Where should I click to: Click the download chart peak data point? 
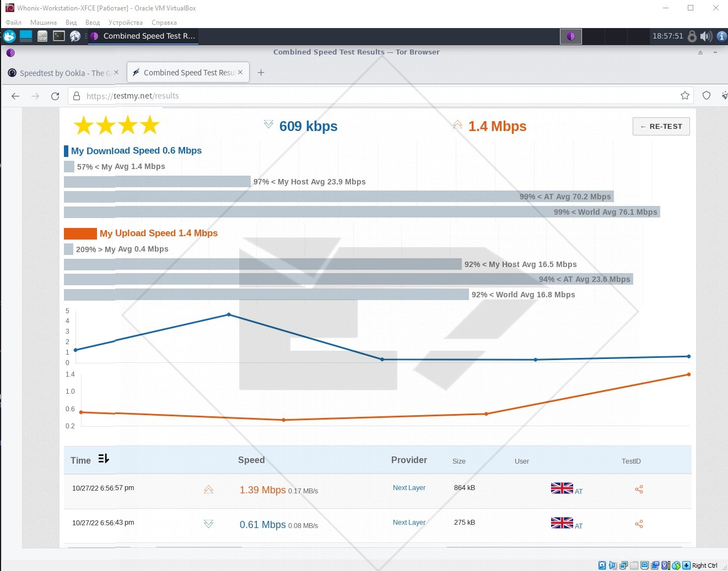[x=229, y=314]
